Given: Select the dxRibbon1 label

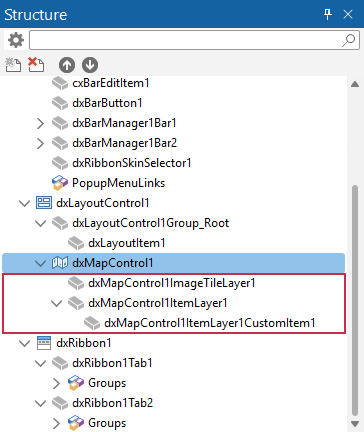Looking at the screenshot, I should [84, 343].
